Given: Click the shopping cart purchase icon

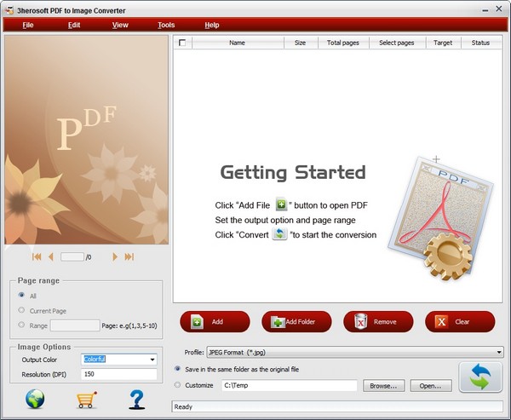Looking at the screenshot, I should click(x=86, y=400).
